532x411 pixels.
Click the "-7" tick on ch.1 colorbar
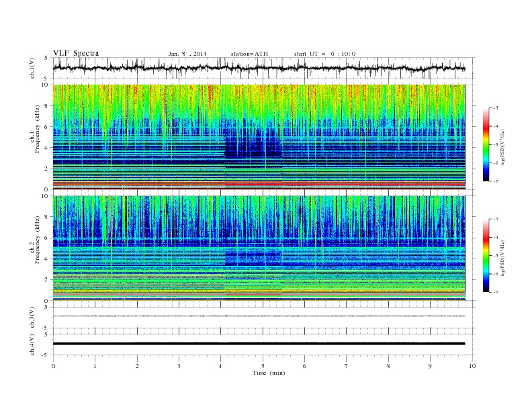[x=495, y=181]
